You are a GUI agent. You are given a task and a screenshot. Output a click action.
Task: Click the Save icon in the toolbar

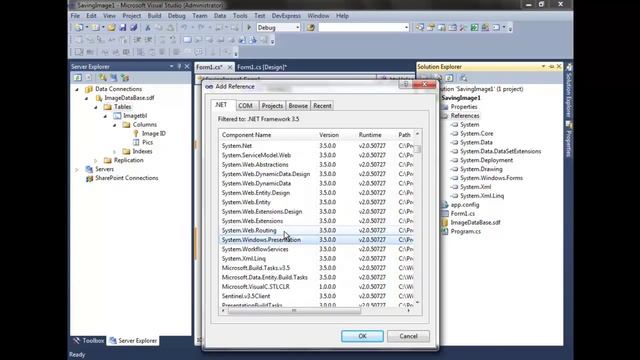click(x=122, y=27)
